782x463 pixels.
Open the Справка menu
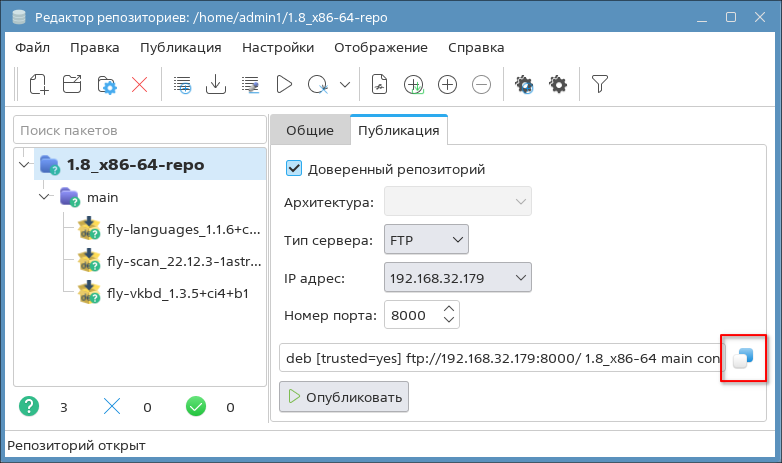(x=476, y=47)
